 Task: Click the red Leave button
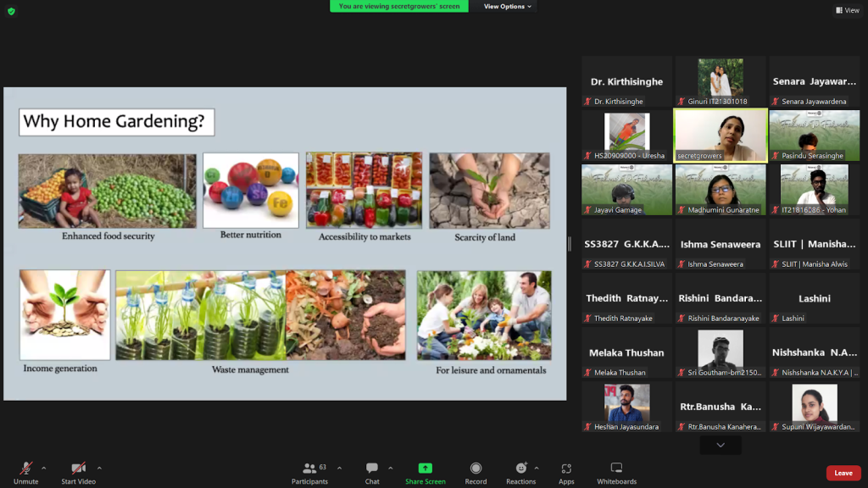pos(843,473)
